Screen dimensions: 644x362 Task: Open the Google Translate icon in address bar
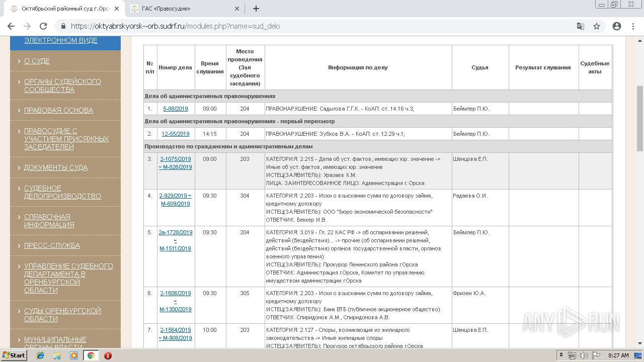581,26
